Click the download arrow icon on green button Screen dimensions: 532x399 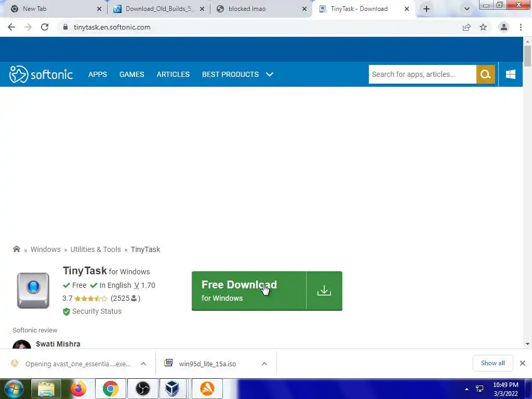point(324,291)
